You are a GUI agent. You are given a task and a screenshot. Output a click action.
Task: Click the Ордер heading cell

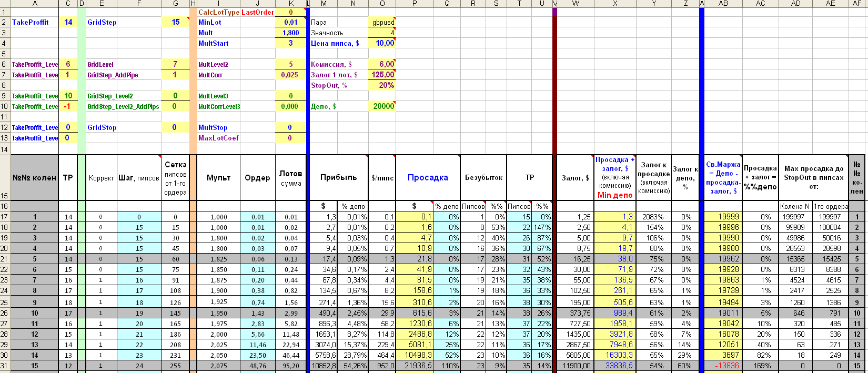point(257,177)
